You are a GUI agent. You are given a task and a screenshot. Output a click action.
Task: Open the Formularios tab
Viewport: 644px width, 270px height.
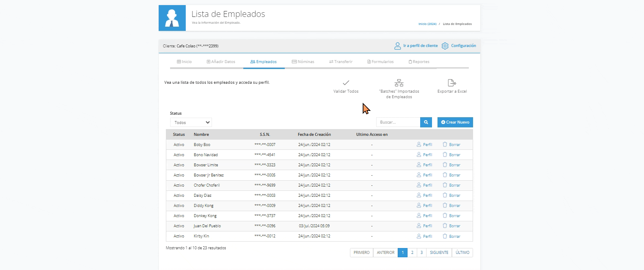[380, 62]
